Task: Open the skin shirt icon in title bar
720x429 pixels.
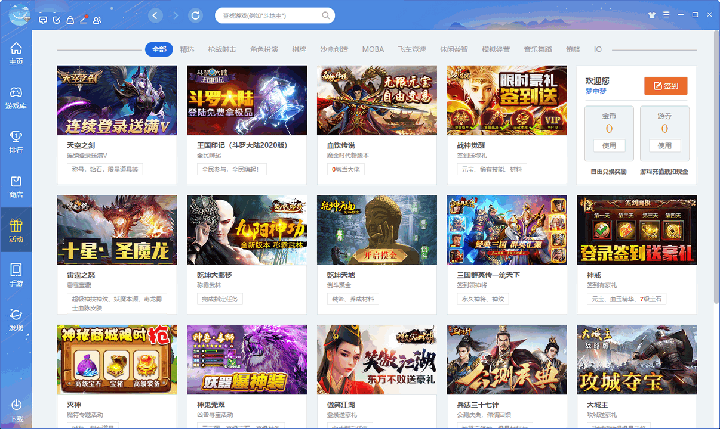Action: point(652,15)
